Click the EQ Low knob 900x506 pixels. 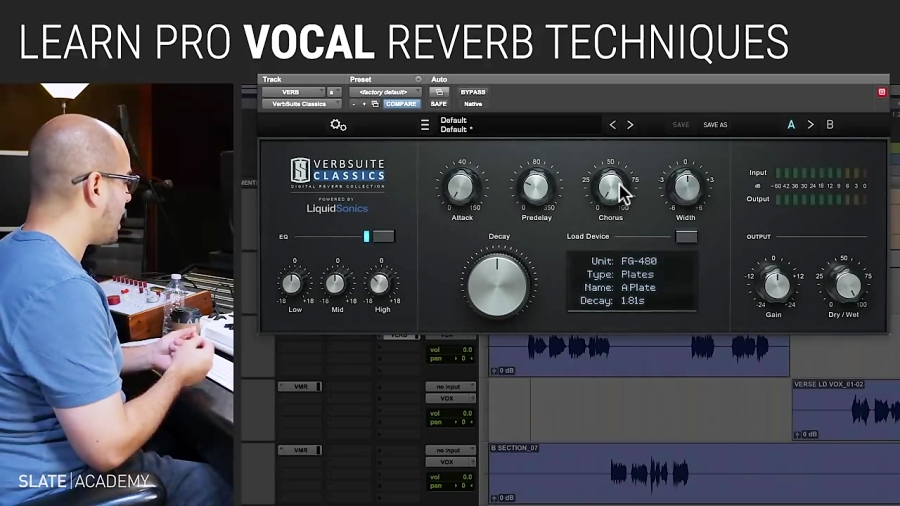[292, 283]
